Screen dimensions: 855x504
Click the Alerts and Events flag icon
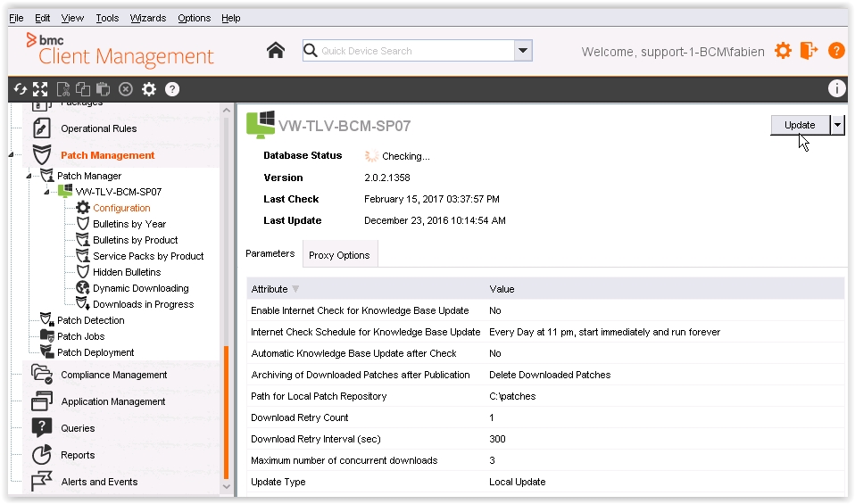click(x=41, y=481)
